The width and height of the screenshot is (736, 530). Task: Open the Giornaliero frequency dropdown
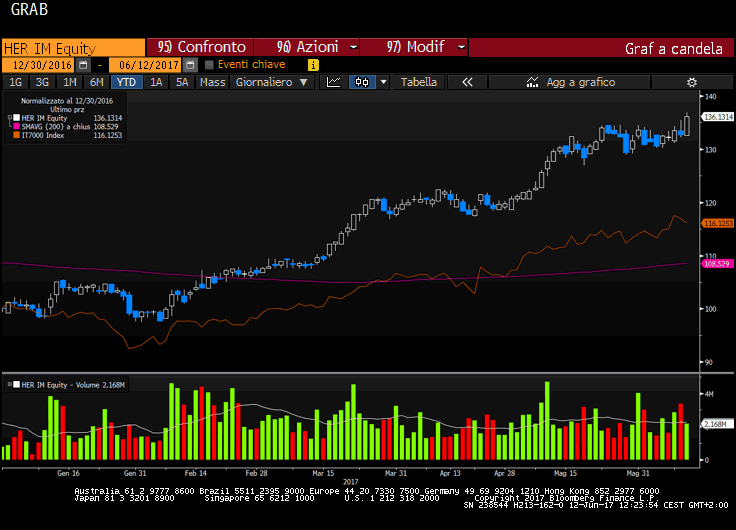[x=272, y=82]
